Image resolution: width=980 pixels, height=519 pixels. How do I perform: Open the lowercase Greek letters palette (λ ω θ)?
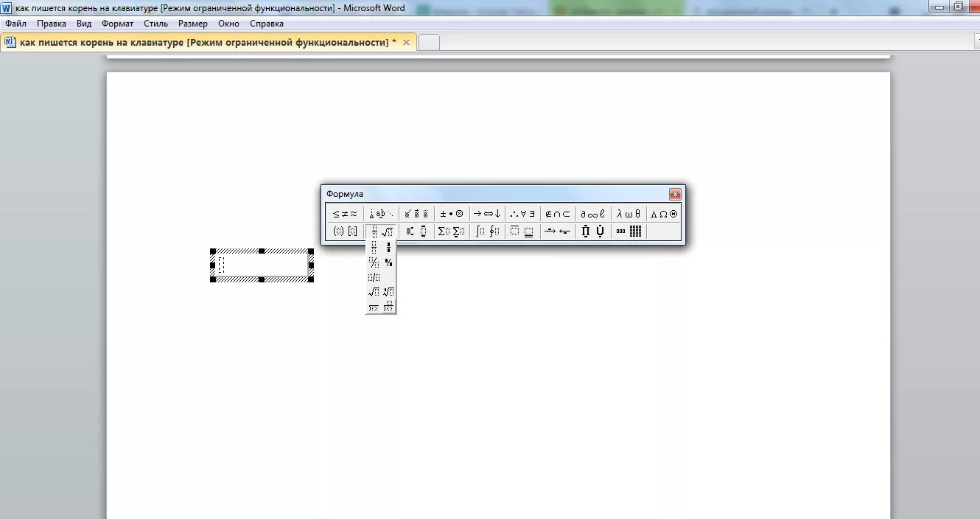pos(629,214)
